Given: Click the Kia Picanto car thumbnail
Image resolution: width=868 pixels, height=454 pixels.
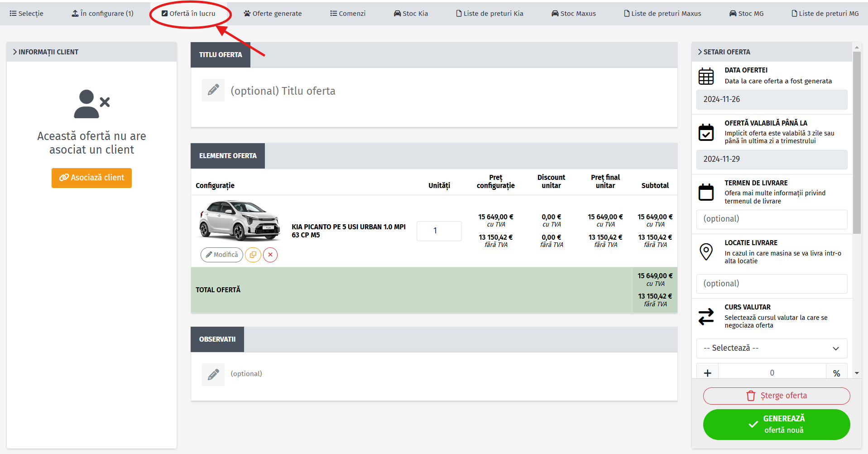Looking at the screenshot, I should tap(240, 221).
